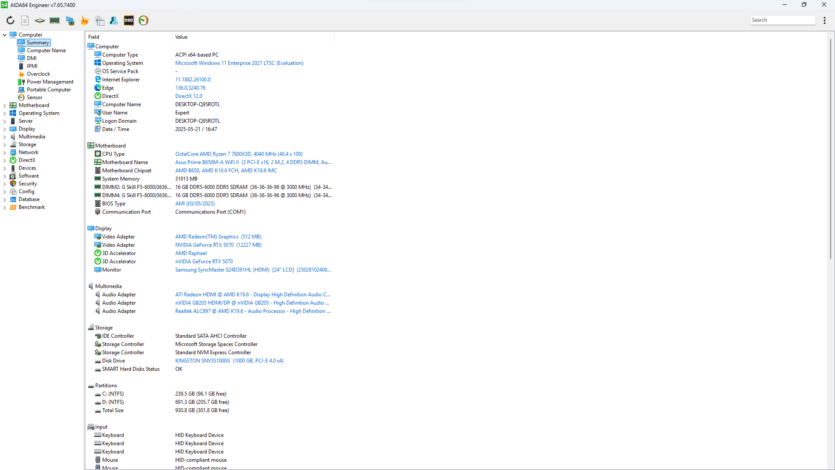Select the Devices tree item
Image resolution: width=835 pixels, height=470 pixels.
27,168
